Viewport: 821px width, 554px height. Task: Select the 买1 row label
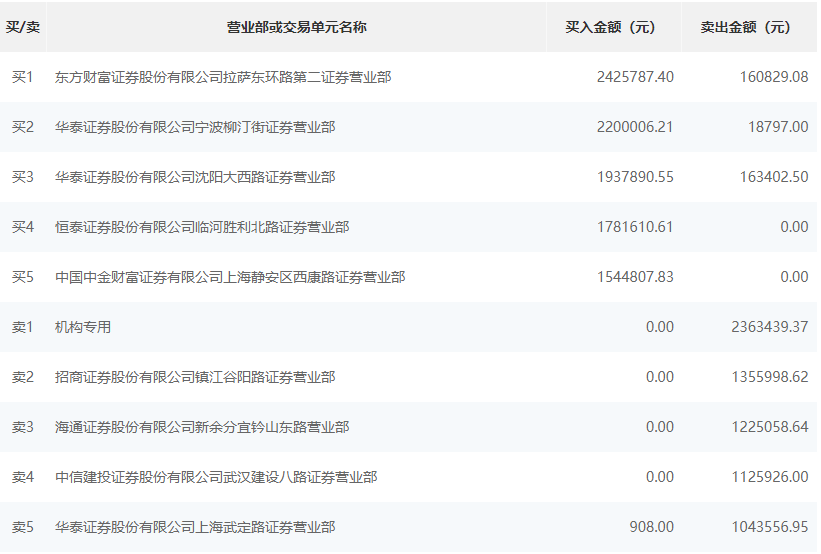coord(23,77)
